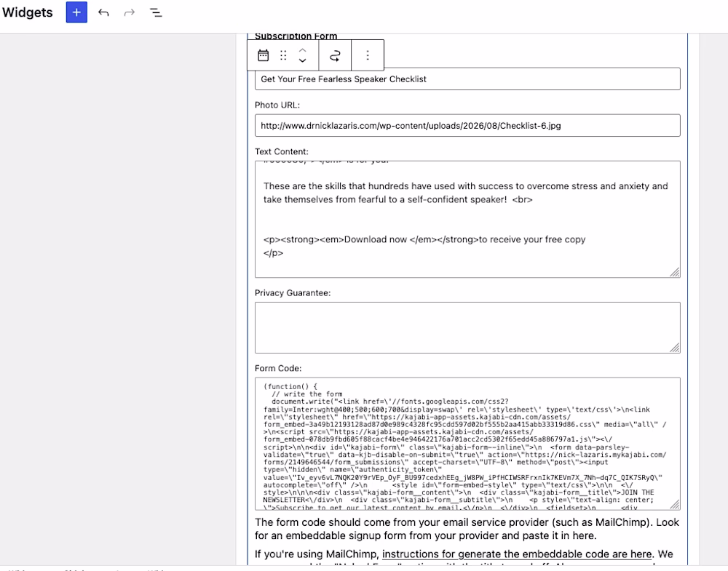The width and height of the screenshot is (728, 571).
Task: Click the widget block type calendar icon
Action: pyautogui.click(x=264, y=56)
